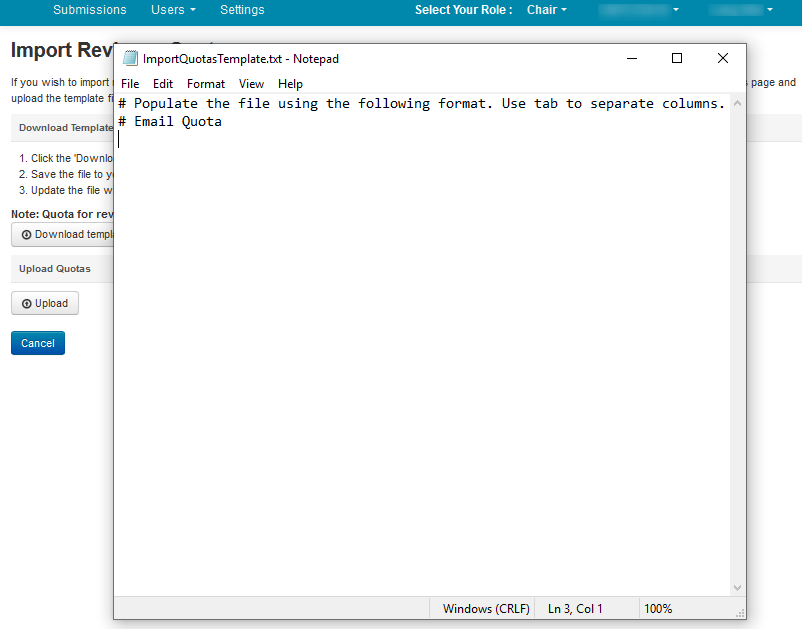The image size is (802, 629).
Task: Maximize the Notepad window
Action: (677, 59)
